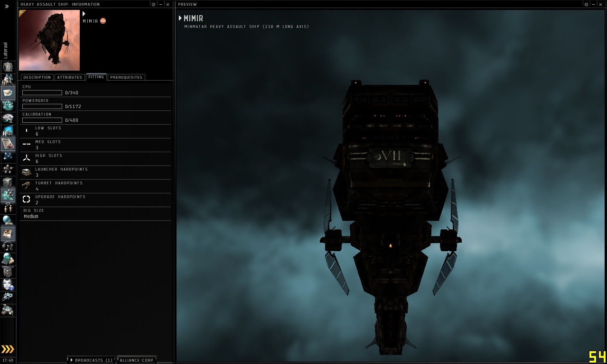Screen dimensions: 607x364
Task: Open the triangle menu beside MIMIR preview title
Action: pyautogui.click(x=180, y=18)
